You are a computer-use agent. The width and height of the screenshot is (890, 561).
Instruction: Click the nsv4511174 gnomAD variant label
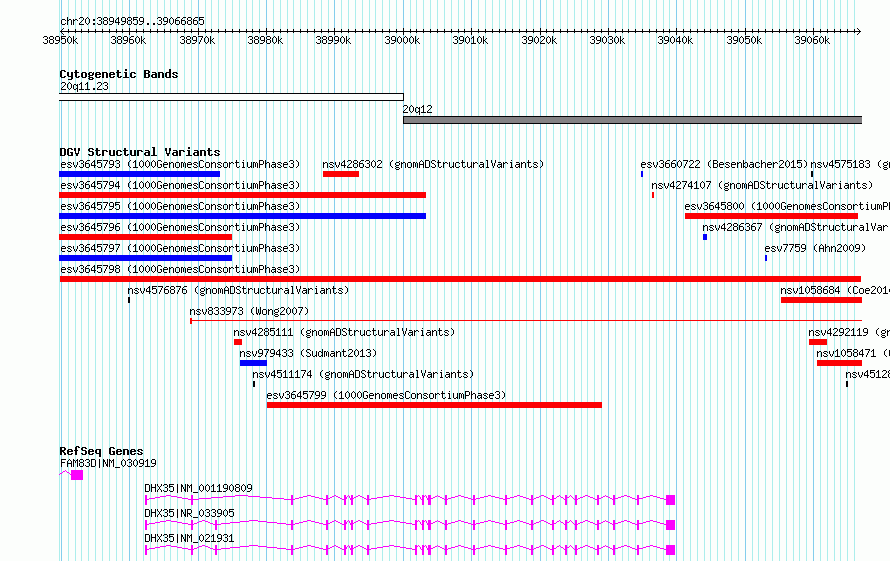(363, 374)
